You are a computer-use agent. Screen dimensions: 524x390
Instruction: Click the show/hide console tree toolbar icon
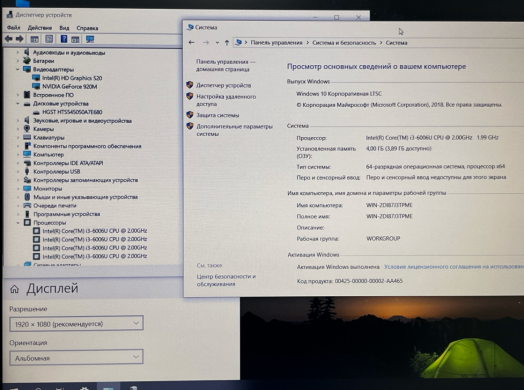pyautogui.click(x=34, y=39)
